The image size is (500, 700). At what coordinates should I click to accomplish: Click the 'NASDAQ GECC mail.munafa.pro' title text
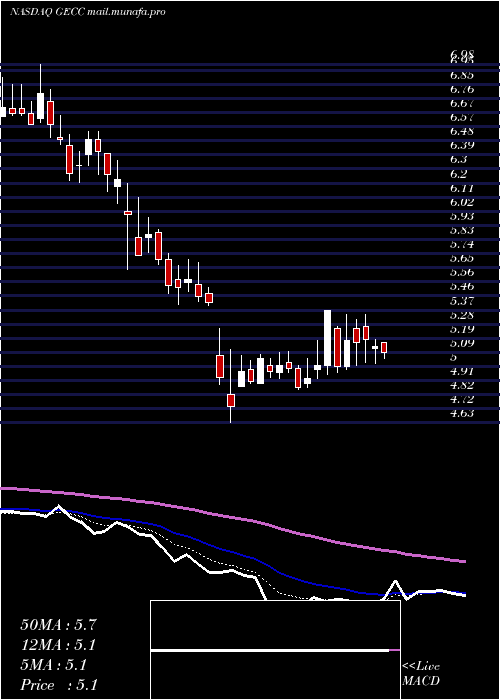[88, 12]
